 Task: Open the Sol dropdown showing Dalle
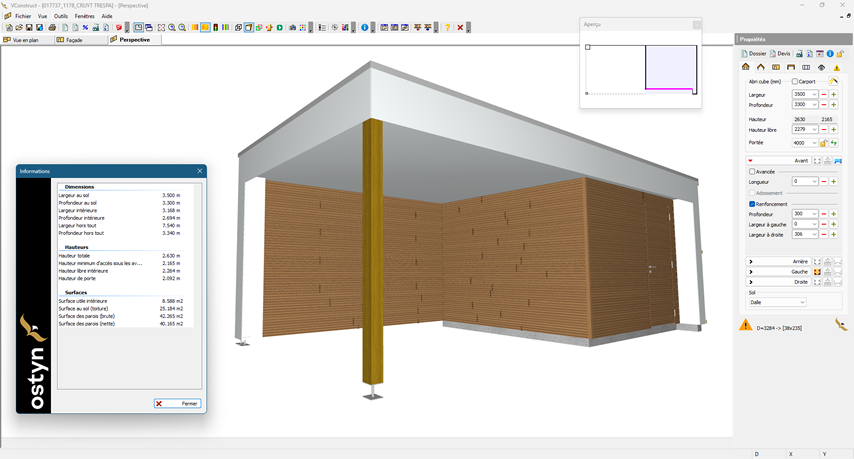coord(777,302)
